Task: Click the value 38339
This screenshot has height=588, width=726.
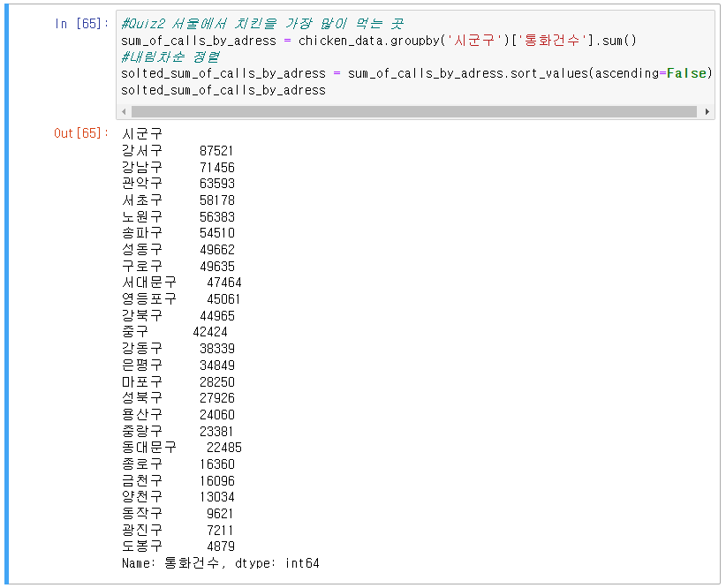Action: 217,349
